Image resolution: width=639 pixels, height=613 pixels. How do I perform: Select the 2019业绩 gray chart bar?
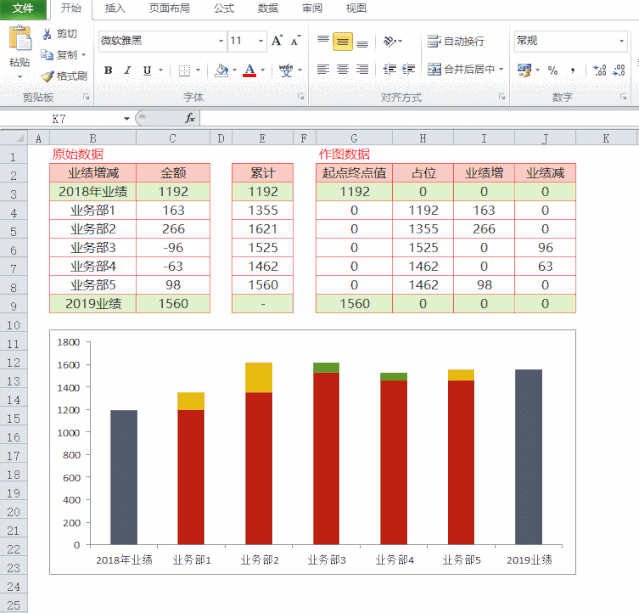click(529, 457)
